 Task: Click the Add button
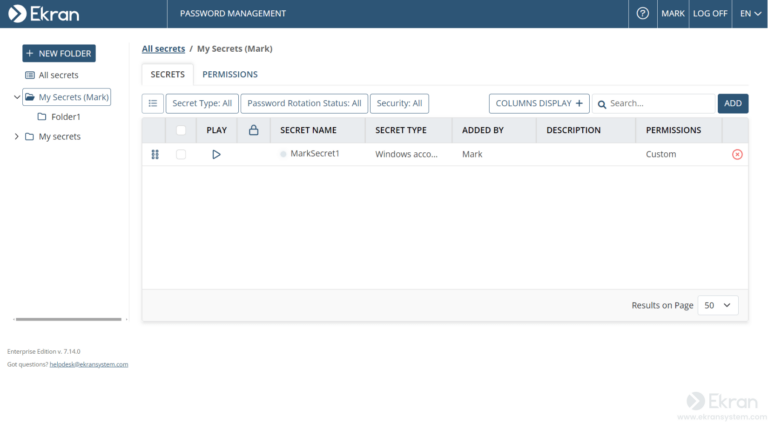tap(732, 103)
